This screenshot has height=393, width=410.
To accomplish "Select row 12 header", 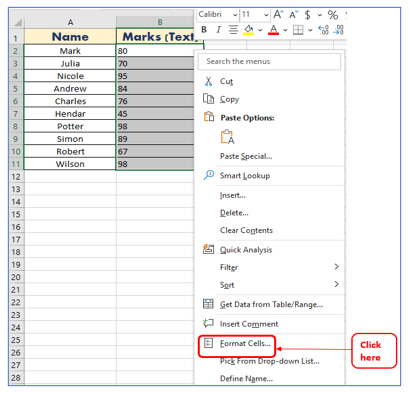I will click(x=16, y=177).
